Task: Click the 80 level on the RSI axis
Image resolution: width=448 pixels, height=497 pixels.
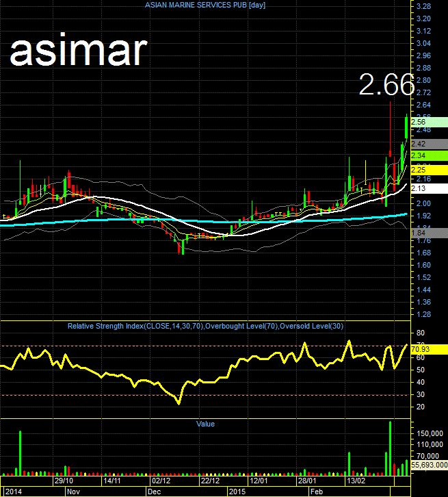Action: tap(421, 333)
